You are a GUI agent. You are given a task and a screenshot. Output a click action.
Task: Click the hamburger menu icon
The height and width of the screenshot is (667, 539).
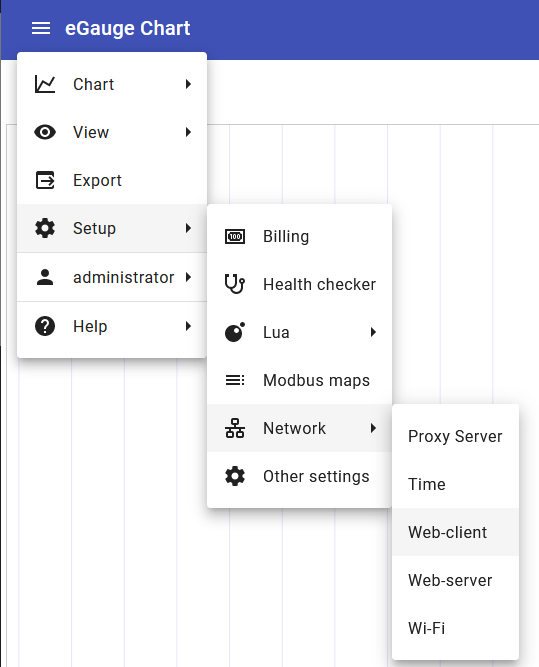click(41, 29)
